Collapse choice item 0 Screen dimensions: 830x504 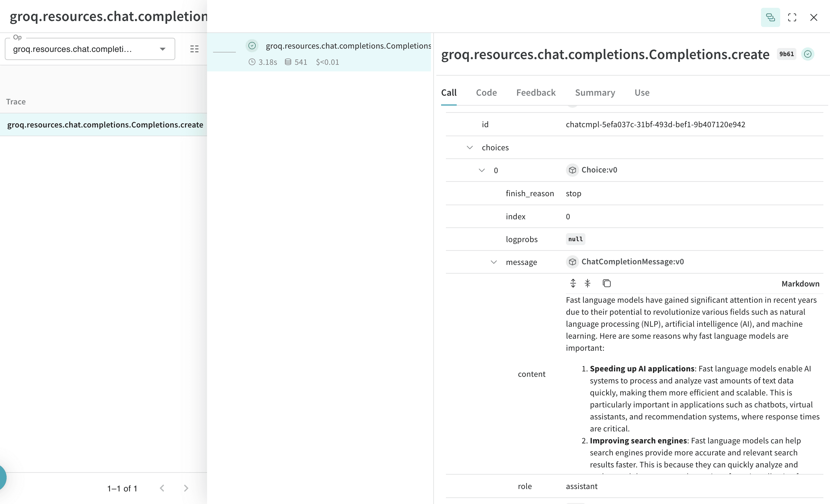pyautogui.click(x=482, y=170)
